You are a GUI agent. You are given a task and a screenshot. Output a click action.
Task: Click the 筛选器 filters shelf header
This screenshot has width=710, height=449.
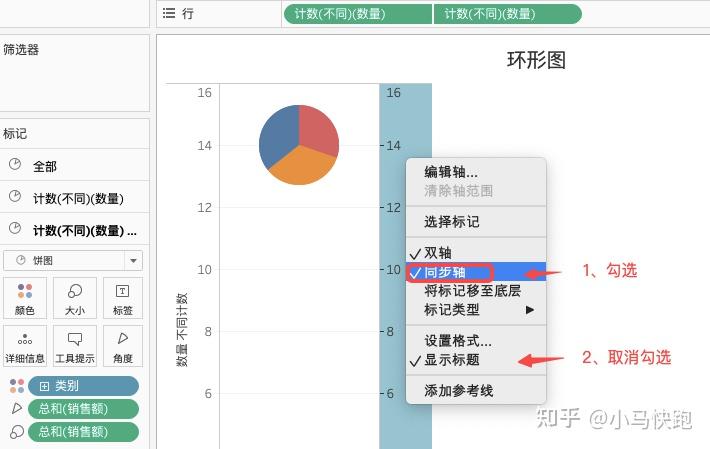[21, 49]
